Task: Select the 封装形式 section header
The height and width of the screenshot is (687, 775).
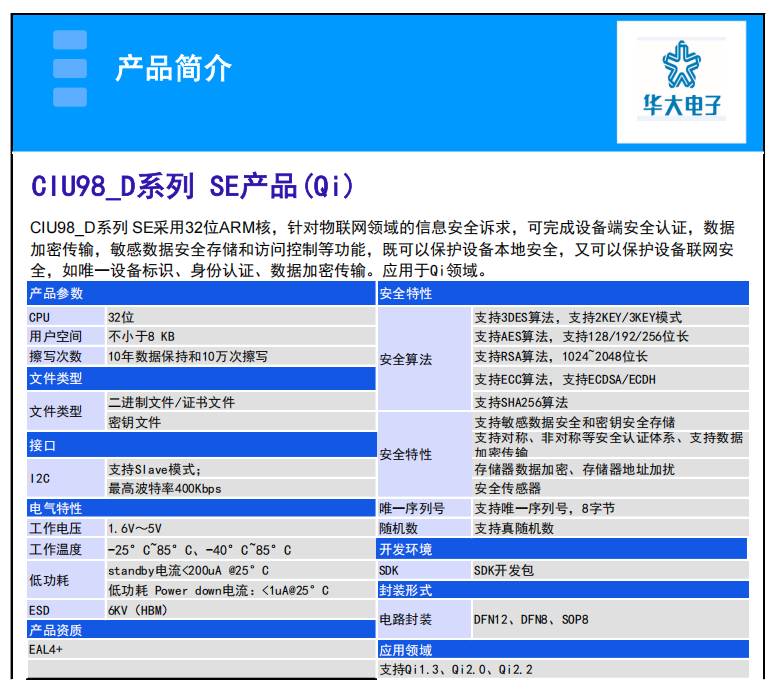Action: 407,590
